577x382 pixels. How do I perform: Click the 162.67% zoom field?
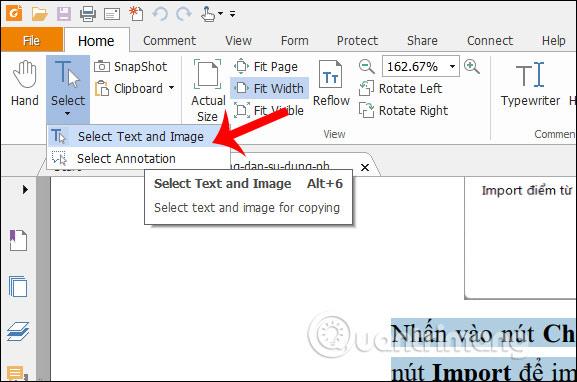point(414,67)
